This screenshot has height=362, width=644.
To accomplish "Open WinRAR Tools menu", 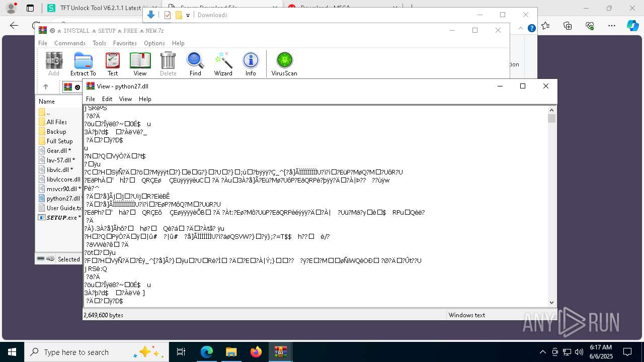I will click(x=99, y=43).
